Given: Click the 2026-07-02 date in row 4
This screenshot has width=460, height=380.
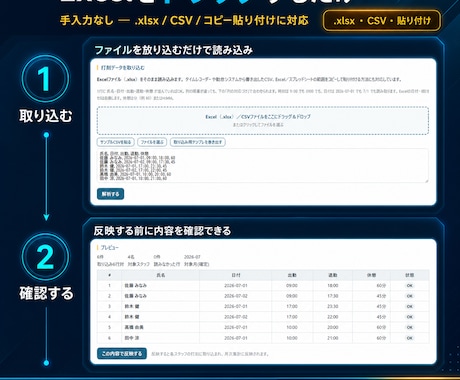Looking at the screenshot, I should point(236,317).
